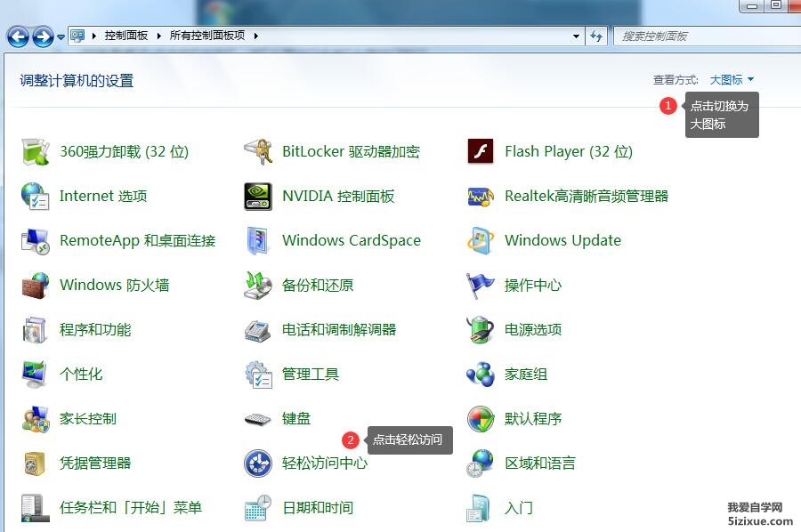This screenshot has height=532, width=801.
Task: Open the 区域和语言 globe icon
Action: pyautogui.click(x=481, y=463)
